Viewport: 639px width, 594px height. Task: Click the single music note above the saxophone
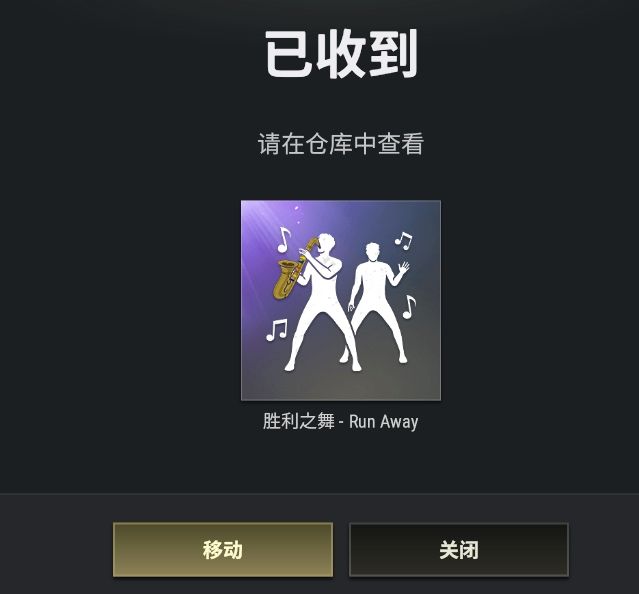click(x=283, y=240)
